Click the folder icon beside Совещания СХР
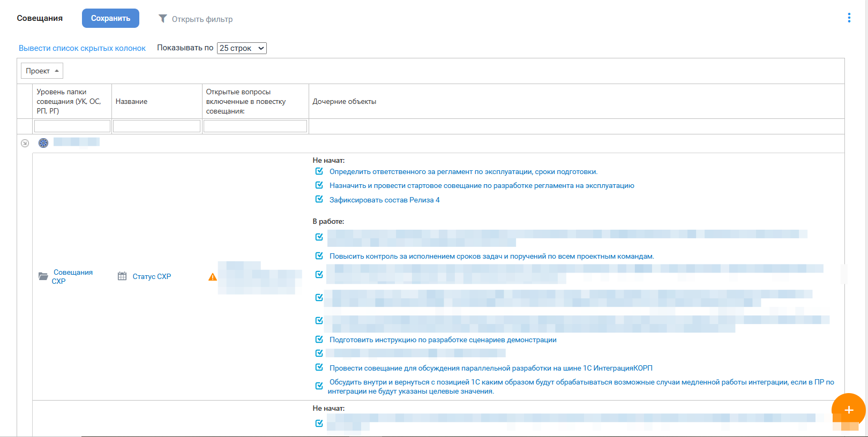This screenshot has width=868, height=437. (x=43, y=276)
